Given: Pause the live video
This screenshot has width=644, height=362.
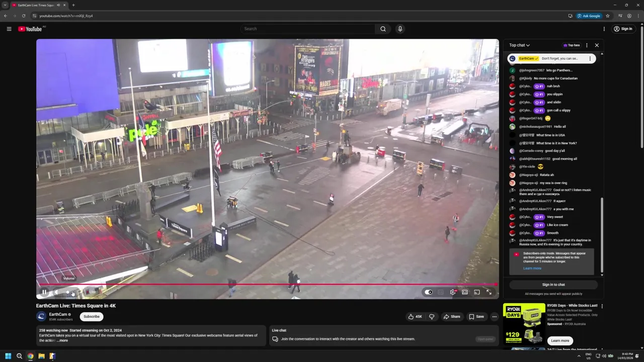Looking at the screenshot, I should [44, 292].
